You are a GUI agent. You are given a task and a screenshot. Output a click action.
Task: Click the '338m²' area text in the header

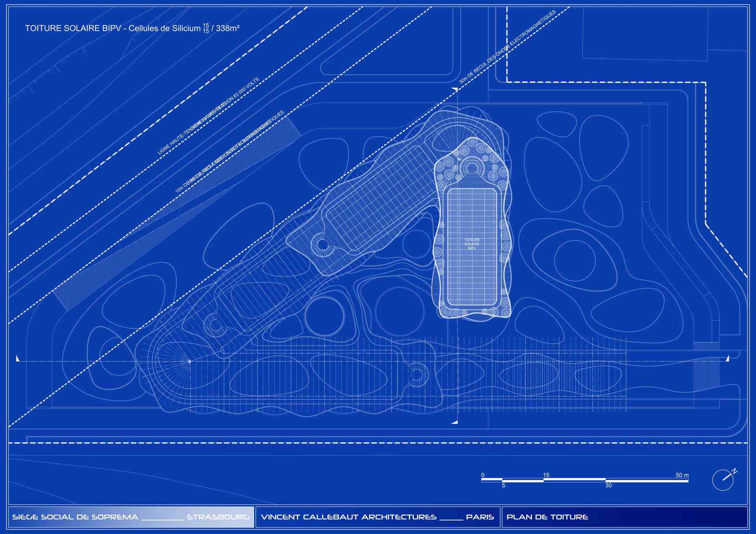[228, 29]
